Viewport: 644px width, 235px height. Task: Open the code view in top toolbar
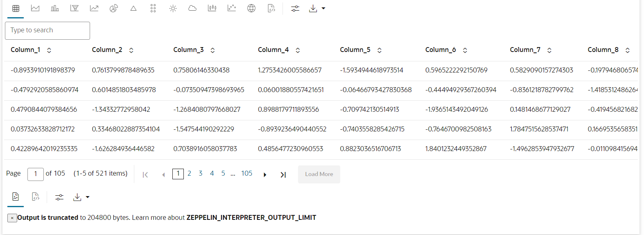pos(271,8)
